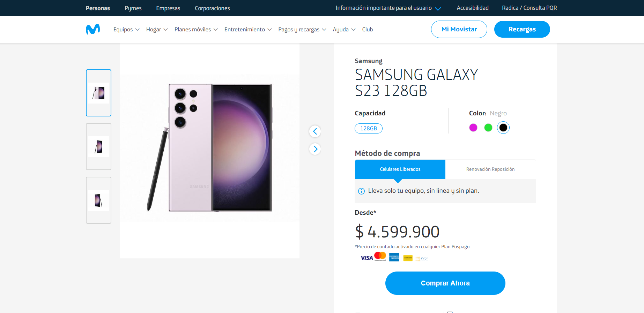Choose the pink color option
The image size is (644, 313).
point(473,128)
